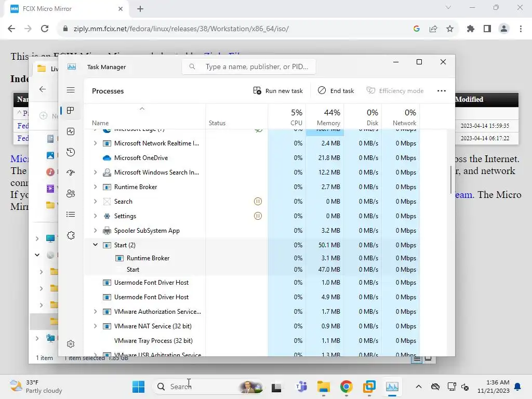Open Microsoft Teams taskbar icon

click(301, 387)
